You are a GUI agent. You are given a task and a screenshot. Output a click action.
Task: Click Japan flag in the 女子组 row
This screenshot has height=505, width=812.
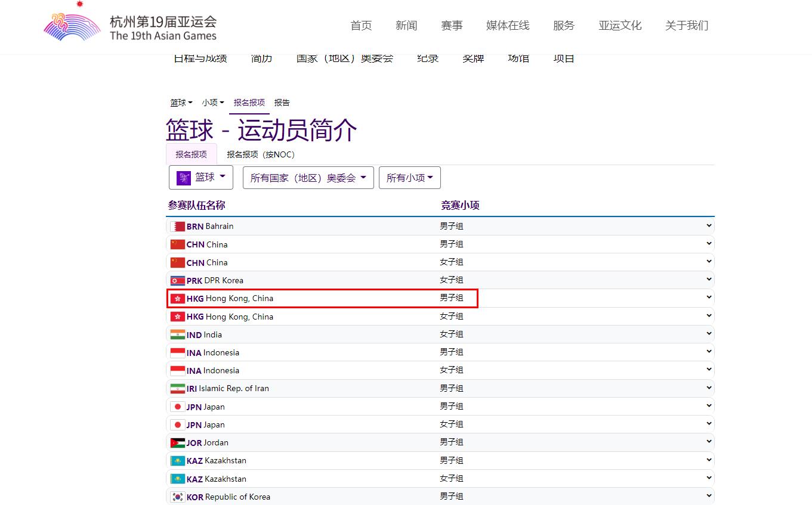coord(178,425)
